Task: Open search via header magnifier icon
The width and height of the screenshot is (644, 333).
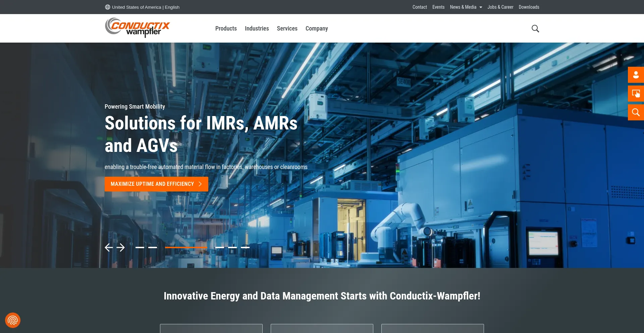Action: (x=535, y=29)
